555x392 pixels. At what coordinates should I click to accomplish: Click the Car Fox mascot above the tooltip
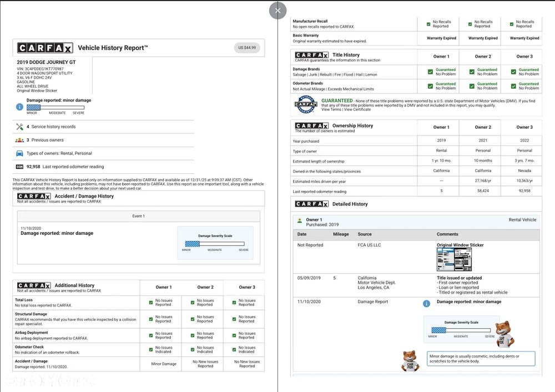[504, 334]
